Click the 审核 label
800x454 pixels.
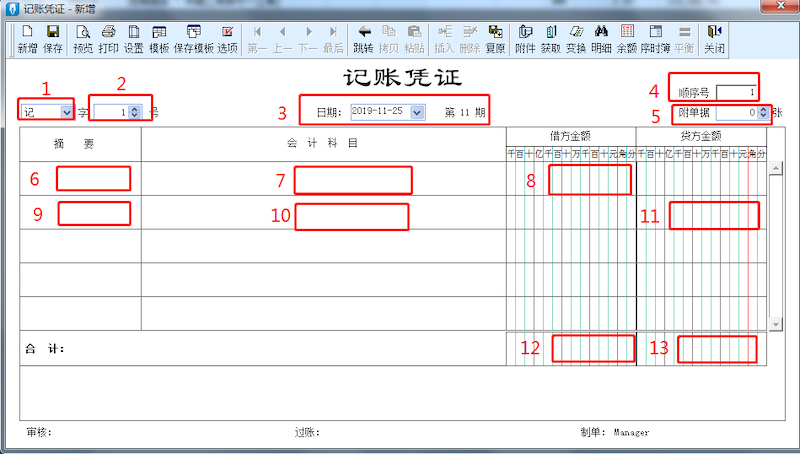coord(39,433)
